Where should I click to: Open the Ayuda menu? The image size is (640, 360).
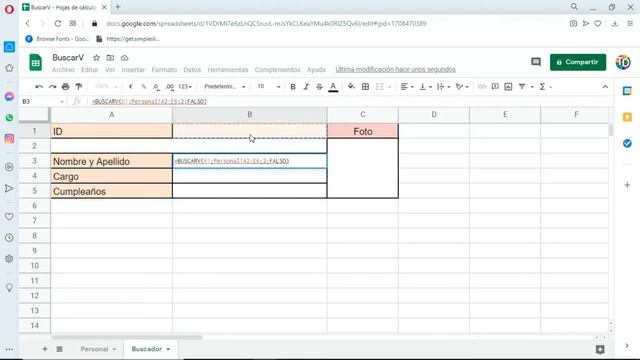click(x=316, y=70)
